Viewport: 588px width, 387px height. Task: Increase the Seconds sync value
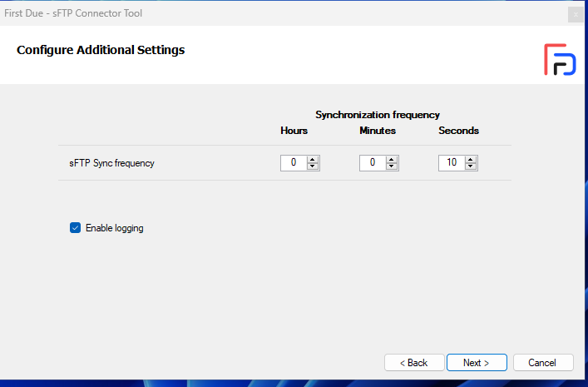tap(470, 160)
